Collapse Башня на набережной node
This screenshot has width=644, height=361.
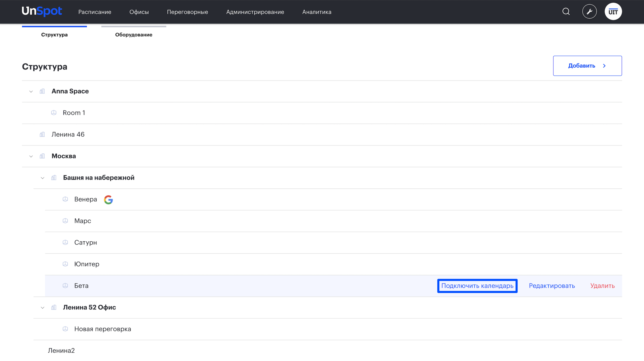(x=42, y=178)
